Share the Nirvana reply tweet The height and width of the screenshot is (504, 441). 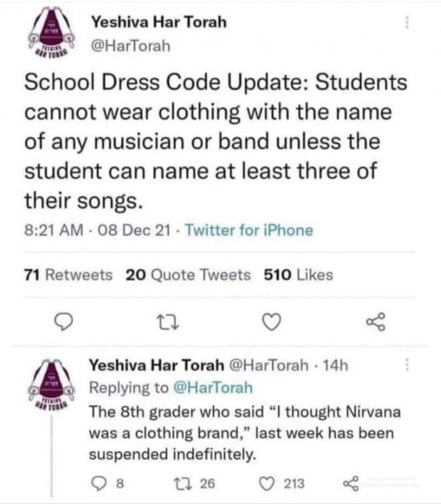point(351,484)
